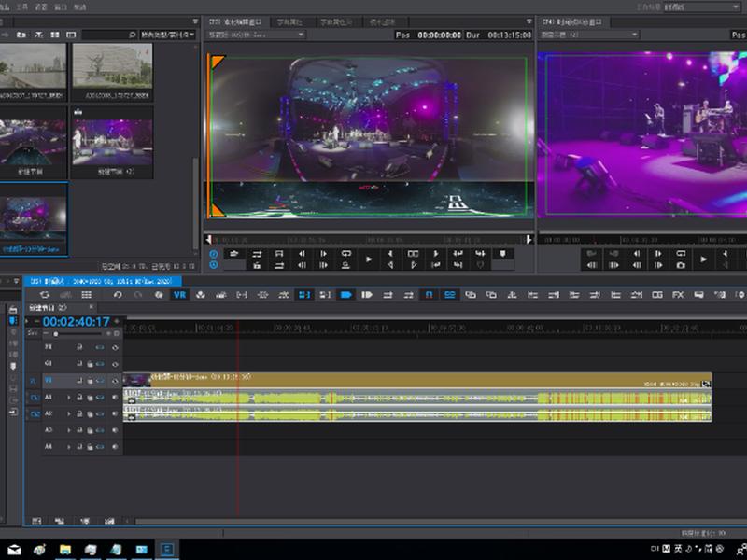Mute the A2 audio track speaker
The image size is (747, 560).
pos(115,413)
